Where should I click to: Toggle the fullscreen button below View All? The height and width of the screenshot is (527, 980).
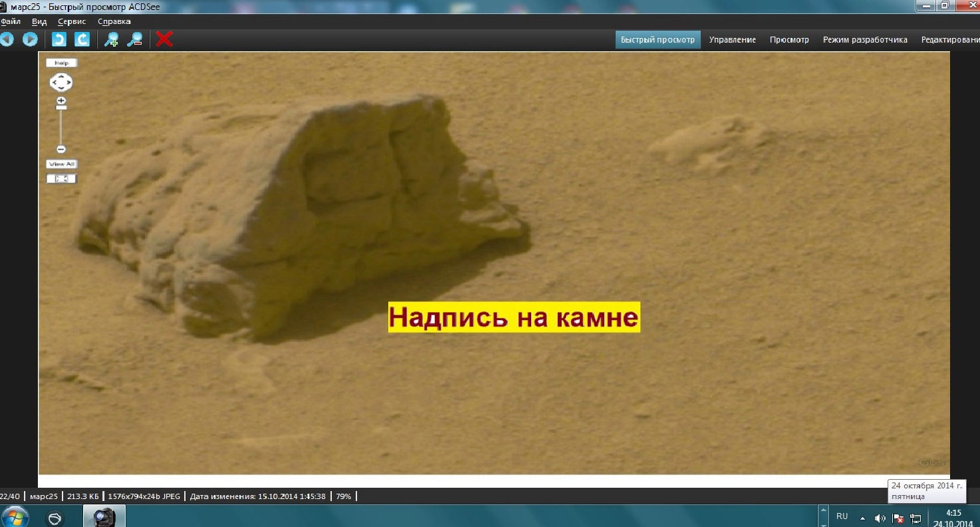[61, 178]
